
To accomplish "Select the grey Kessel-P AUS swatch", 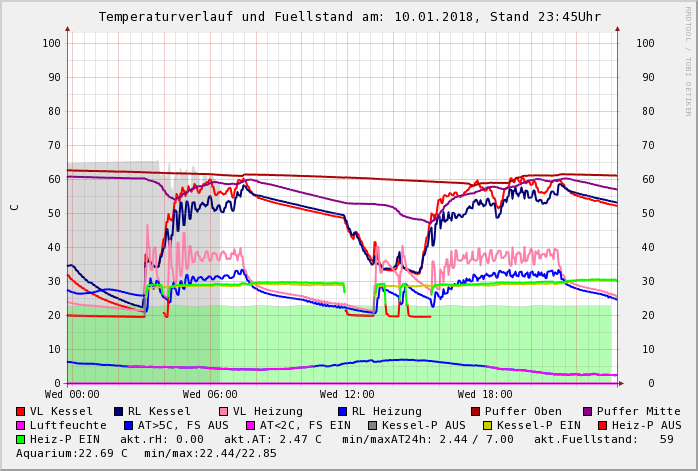I will click(371, 425).
